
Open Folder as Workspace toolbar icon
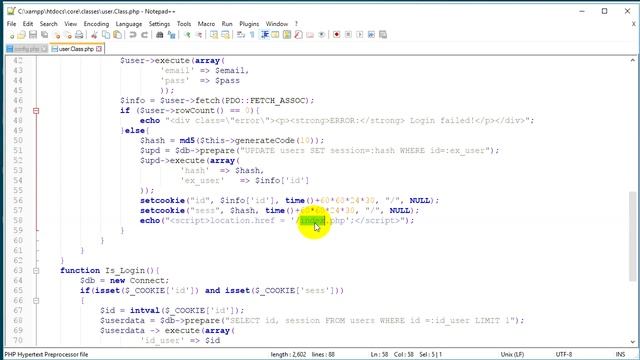310,35
